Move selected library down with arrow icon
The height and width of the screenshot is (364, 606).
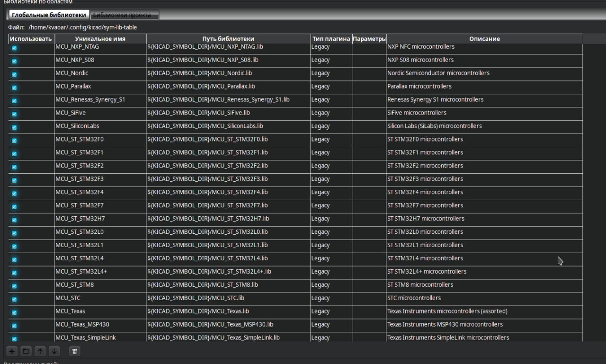coord(54,351)
